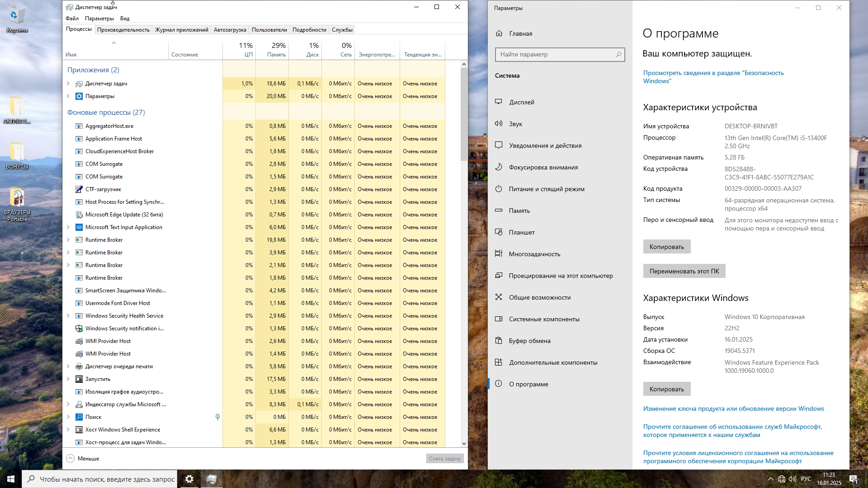Click the Home icon in Settings
The height and width of the screenshot is (488, 868).
click(x=499, y=33)
